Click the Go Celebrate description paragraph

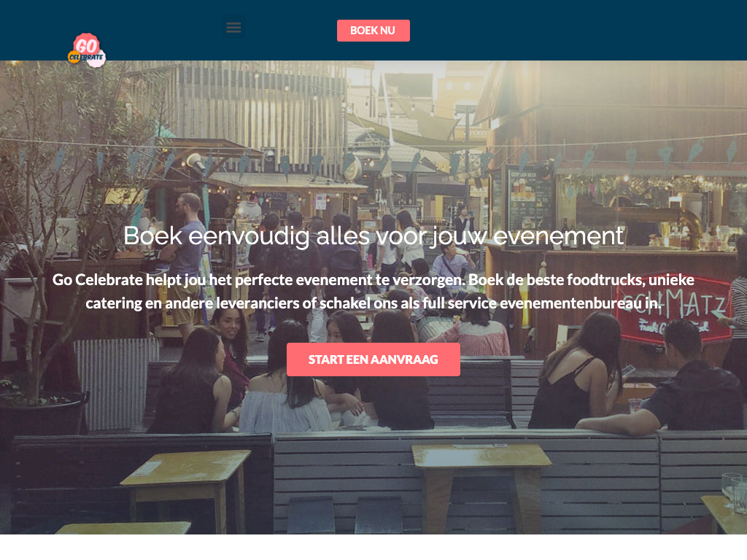click(373, 291)
